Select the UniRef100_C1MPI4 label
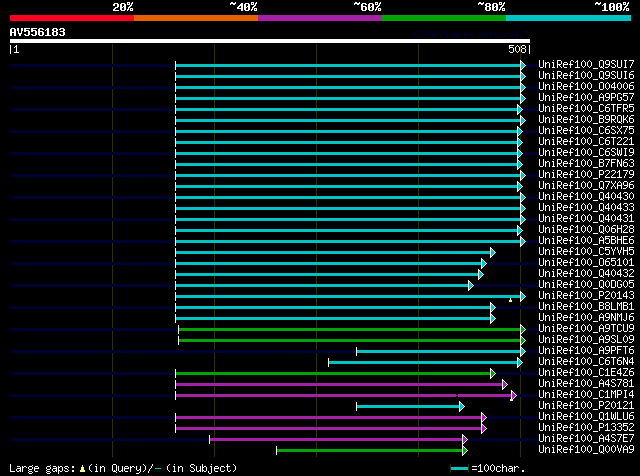This screenshot has width=640, height=476. 586,395
